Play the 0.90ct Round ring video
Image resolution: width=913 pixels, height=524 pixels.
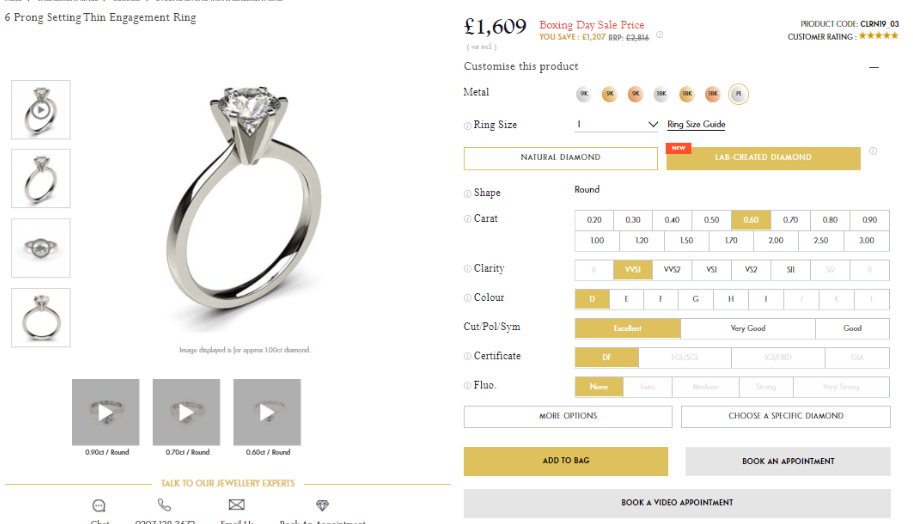[105, 412]
